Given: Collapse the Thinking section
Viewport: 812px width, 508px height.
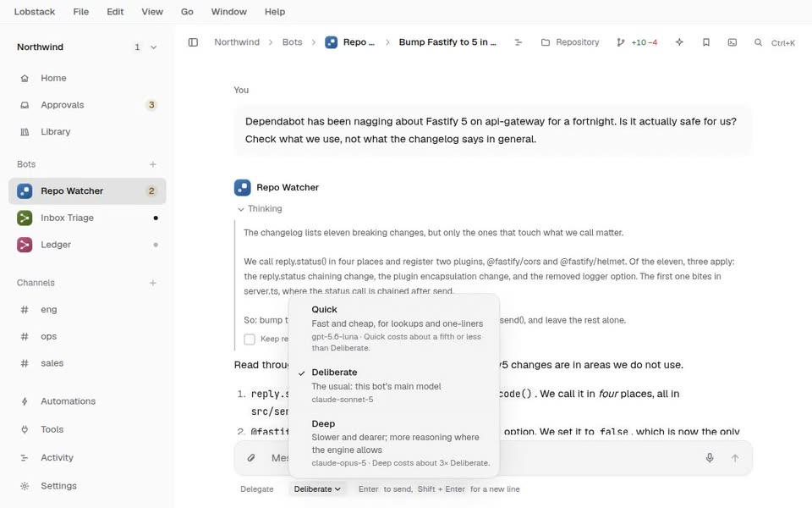Looking at the screenshot, I should (x=260, y=209).
